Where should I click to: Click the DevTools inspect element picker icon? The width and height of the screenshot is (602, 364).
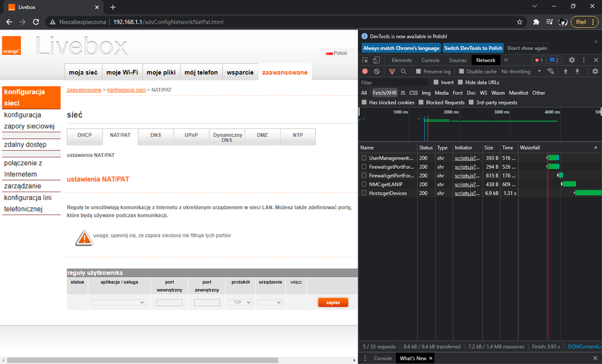click(365, 60)
